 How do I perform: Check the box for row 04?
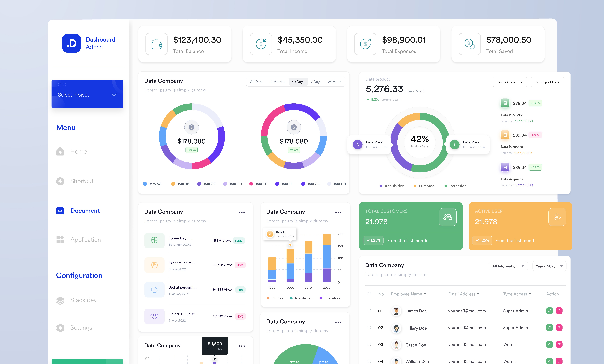pos(369,361)
